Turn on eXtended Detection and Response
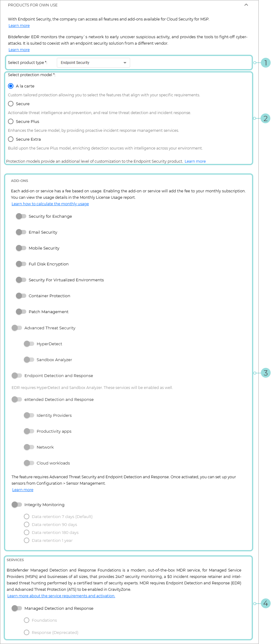The height and width of the screenshot is (644, 274). (x=17, y=399)
